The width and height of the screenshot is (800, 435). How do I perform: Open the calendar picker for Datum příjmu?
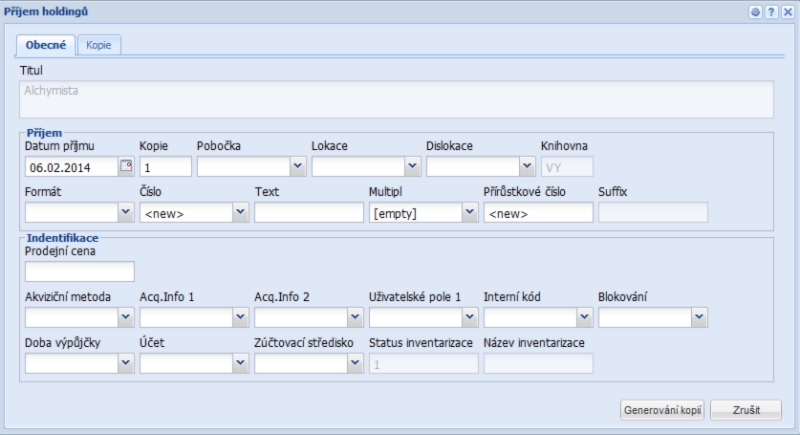click(126, 166)
